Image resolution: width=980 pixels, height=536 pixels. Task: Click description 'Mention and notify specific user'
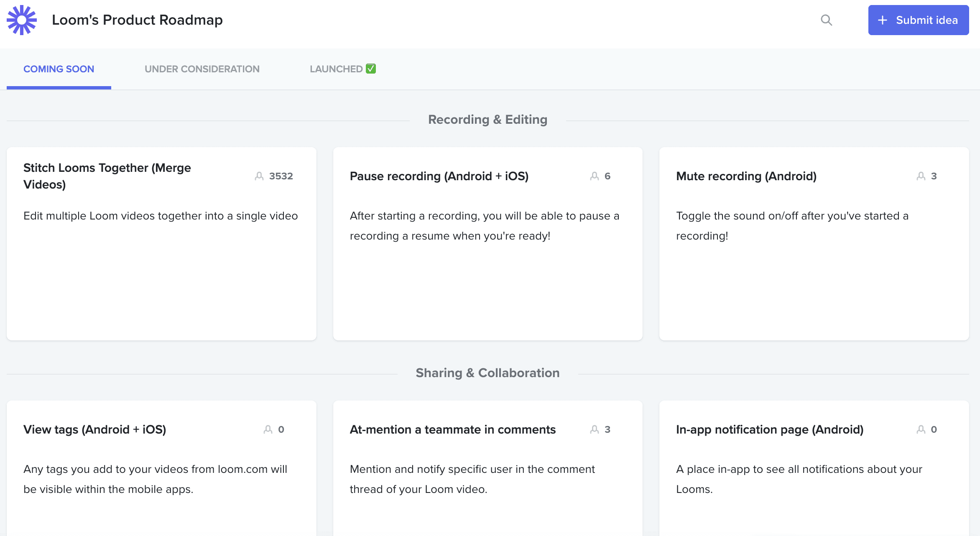click(x=472, y=479)
